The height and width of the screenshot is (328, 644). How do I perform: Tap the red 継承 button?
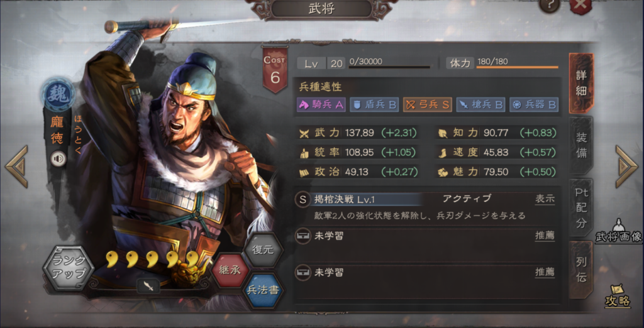[x=230, y=271]
